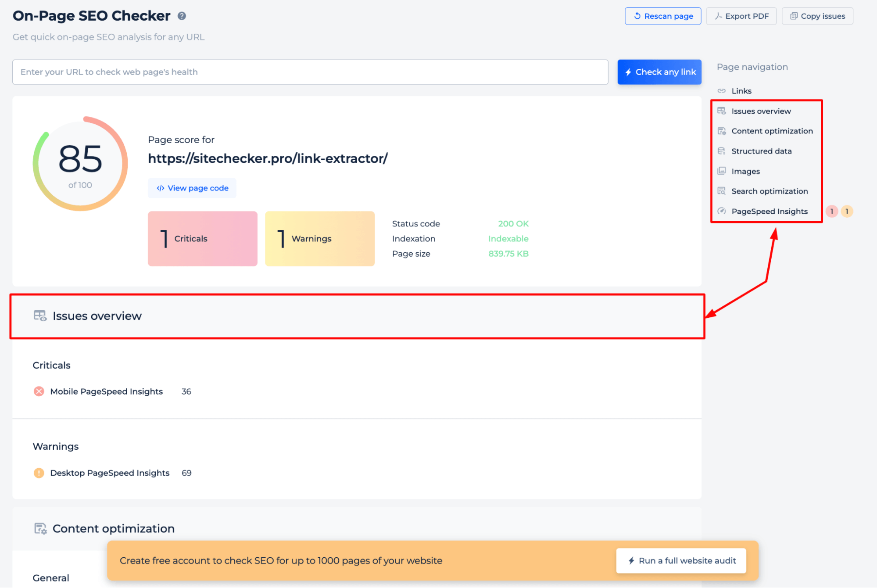Open Content optimization in page navigation
This screenshot has height=588, width=877.
click(772, 131)
